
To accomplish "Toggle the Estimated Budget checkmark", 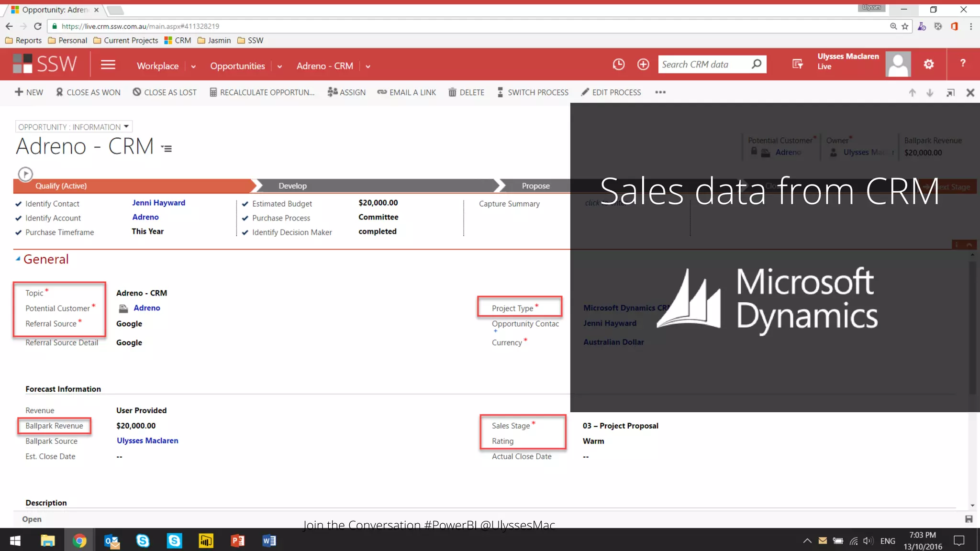I will point(245,204).
